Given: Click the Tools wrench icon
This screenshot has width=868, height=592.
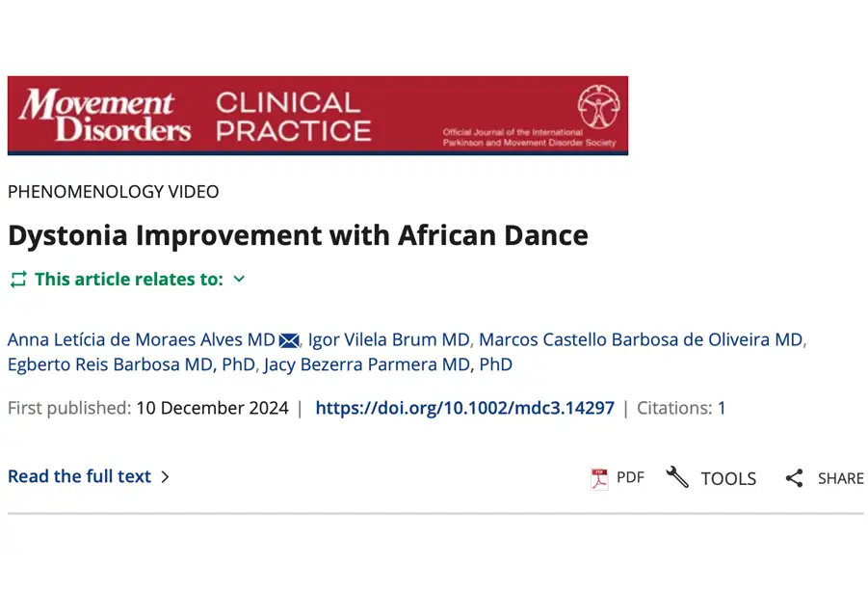Looking at the screenshot, I should pyautogui.click(x=677, y=477).
